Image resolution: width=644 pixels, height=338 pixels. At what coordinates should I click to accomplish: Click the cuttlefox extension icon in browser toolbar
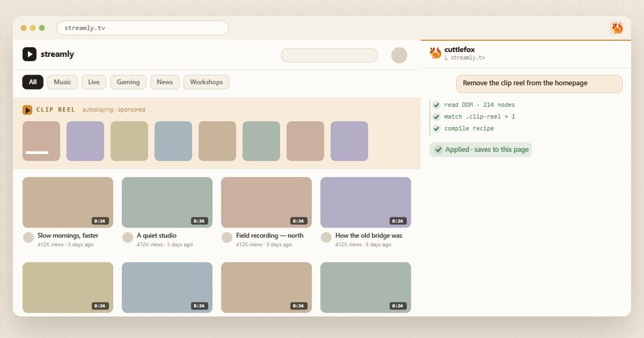coord(617,28)
